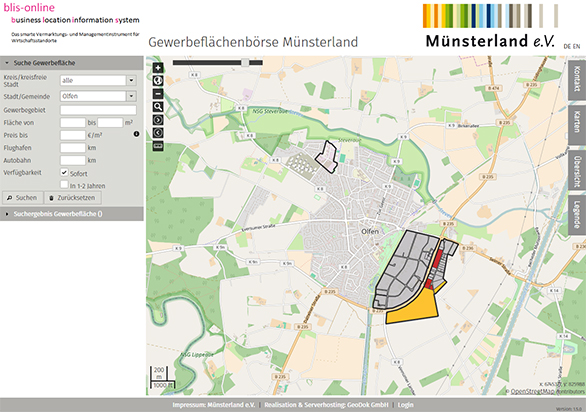Show full extent with globe icon
The width and height of the screenshot is (586, 412).
[158, 81]
